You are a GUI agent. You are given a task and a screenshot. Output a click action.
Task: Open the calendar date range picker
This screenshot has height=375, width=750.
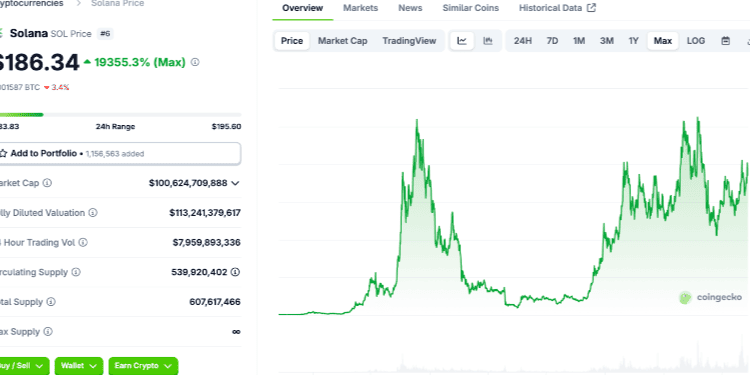pos(726,41)
